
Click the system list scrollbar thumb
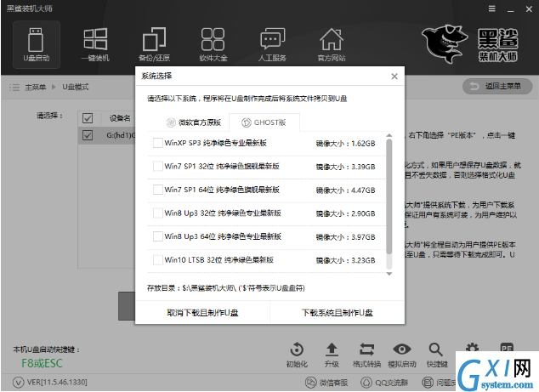389,196
